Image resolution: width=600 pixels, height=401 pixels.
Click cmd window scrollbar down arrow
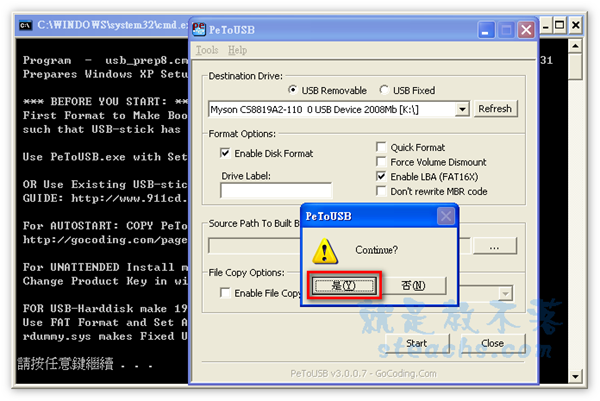coord(575,376)
